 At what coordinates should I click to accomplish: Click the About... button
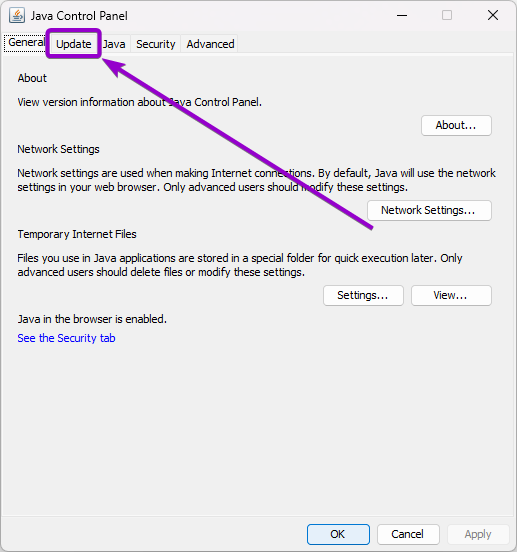456,125
